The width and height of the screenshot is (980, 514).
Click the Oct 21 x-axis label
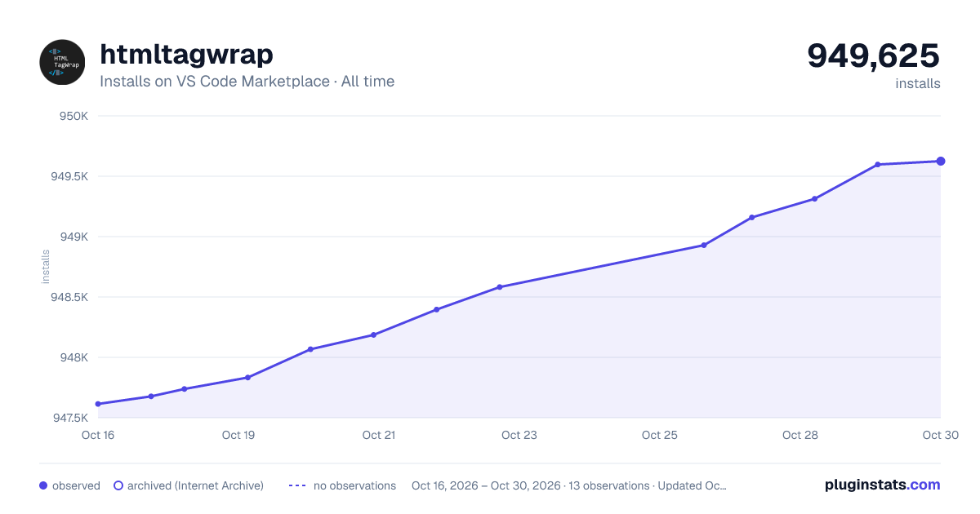pos(379,435)
